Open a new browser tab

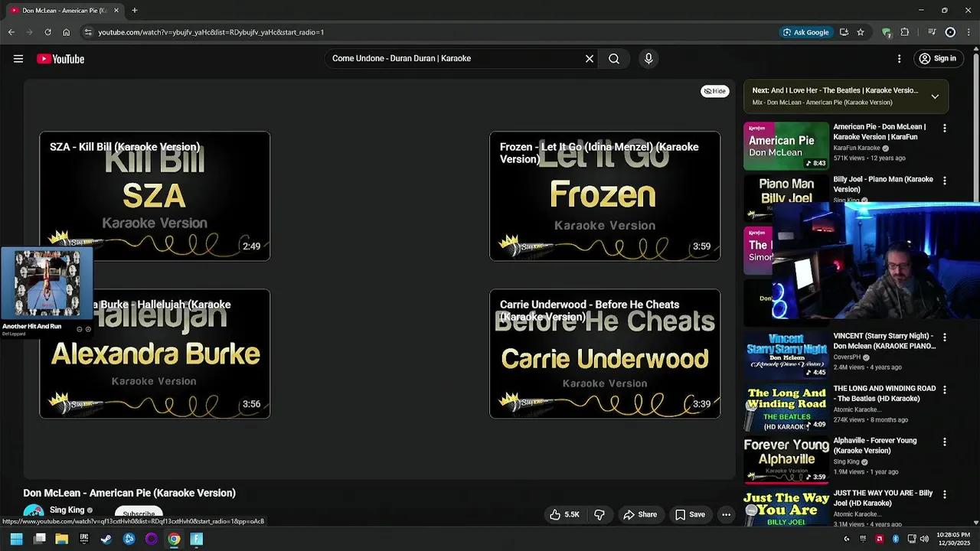click(135, 11)
